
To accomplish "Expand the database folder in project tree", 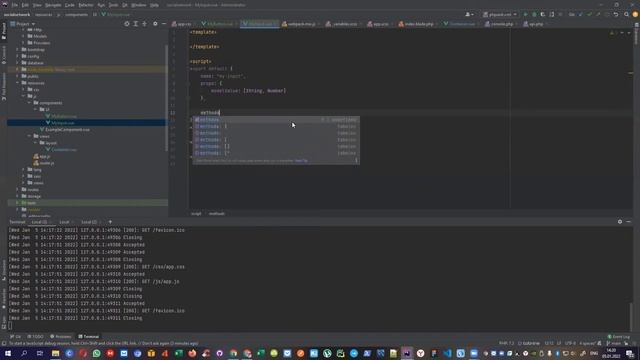I will pyautogui.click(x=18, y=63).
